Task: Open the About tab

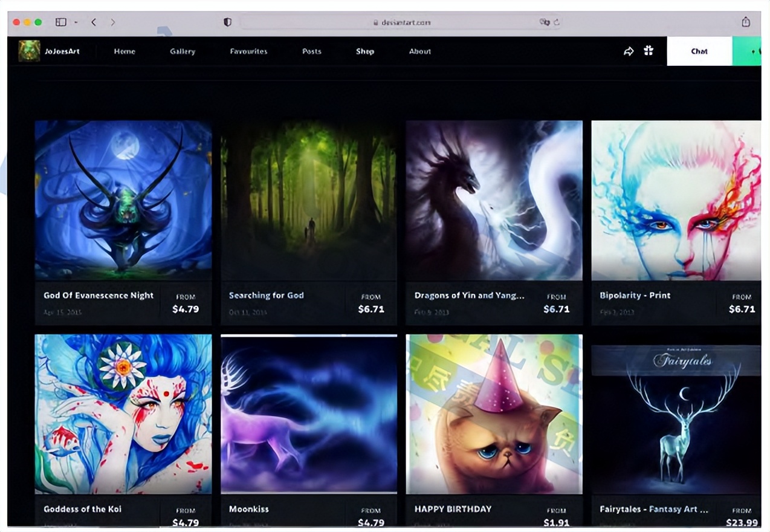Action: [420, 51]
